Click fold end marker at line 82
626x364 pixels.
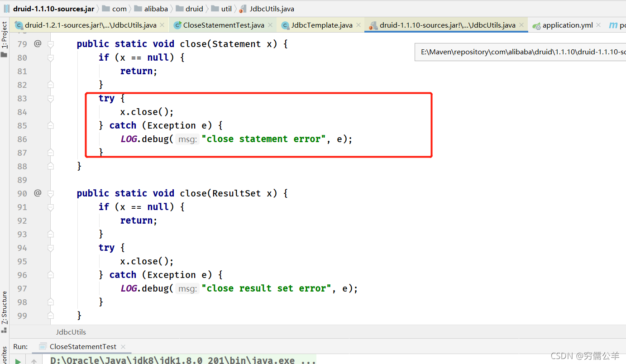[x=51, y=85]
